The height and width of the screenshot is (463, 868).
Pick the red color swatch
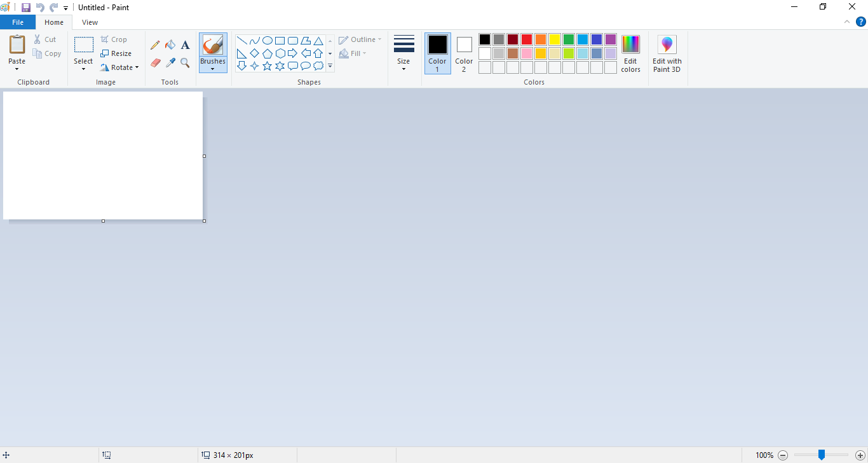pyautogui.click(x=527, y=39)
